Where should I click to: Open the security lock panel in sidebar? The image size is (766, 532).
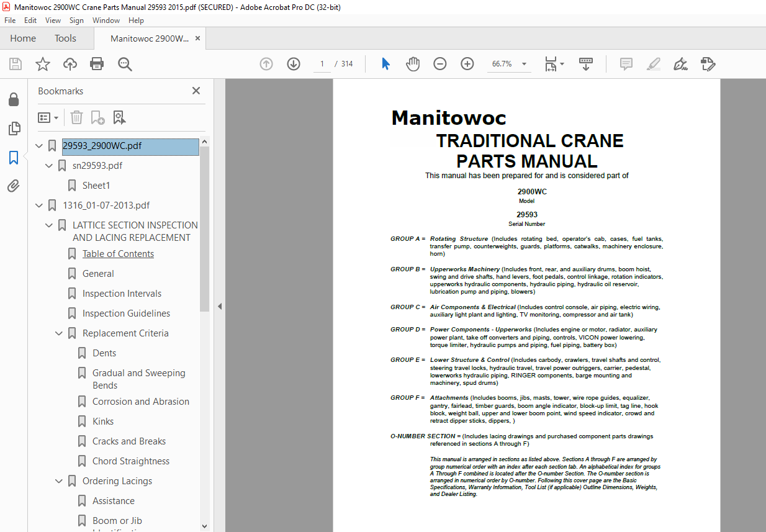pos(14,99)
